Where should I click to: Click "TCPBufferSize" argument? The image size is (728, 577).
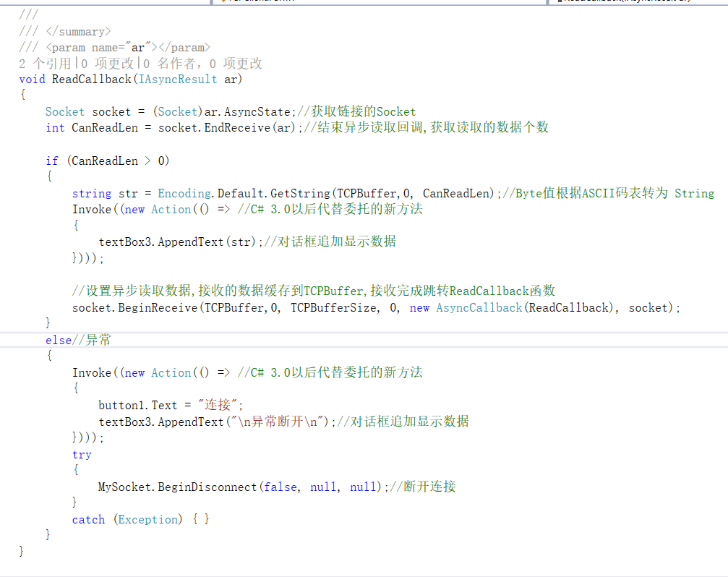coord(333,308)
